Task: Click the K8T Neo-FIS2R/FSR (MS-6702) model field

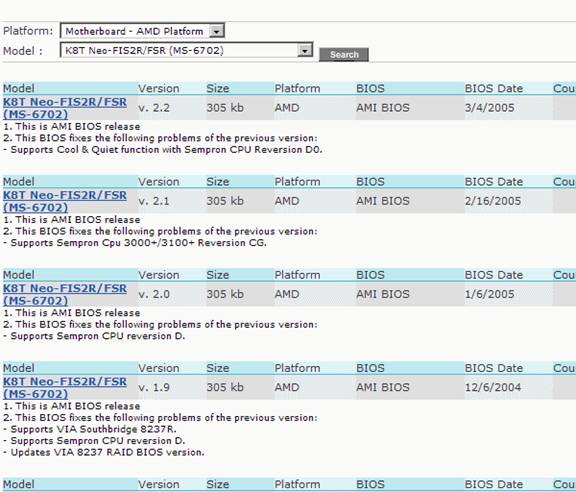Action: point(186,50)
